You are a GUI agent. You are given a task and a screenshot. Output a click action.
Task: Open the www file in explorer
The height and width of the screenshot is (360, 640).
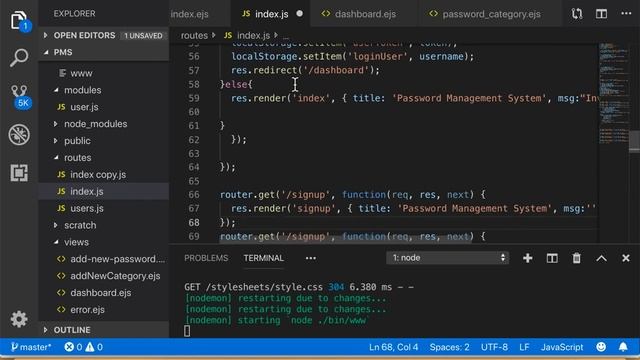(x=104, y=73)
